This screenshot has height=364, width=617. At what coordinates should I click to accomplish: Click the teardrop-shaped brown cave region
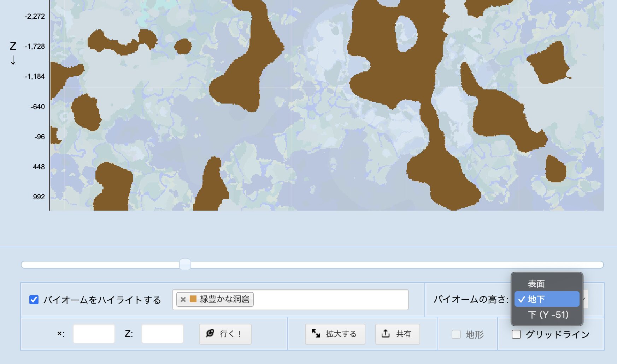coord(556,170)
